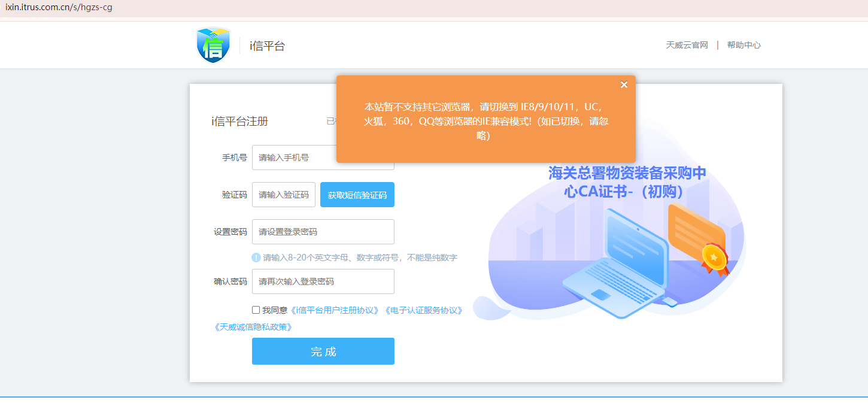Submit registration with the 完成 button
Screen dimensions: 868x409
[x=323, y=352]
